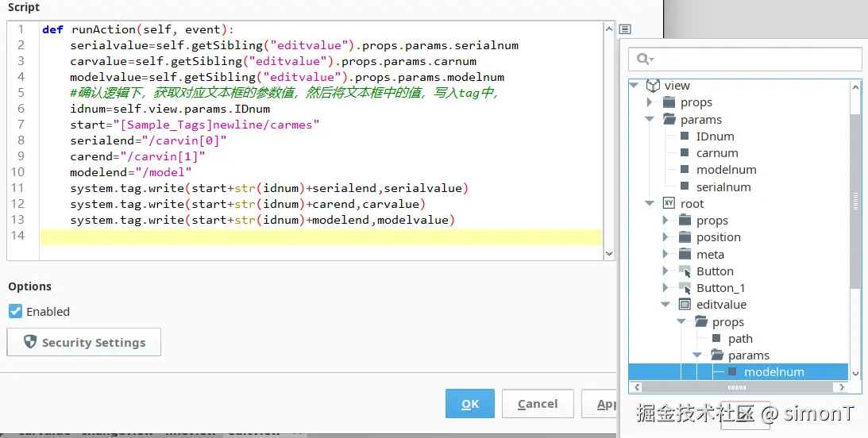This screenshot has width=868, height=438.
Task: Click the folder icon beside meta
Action: (x=685, y=255)
